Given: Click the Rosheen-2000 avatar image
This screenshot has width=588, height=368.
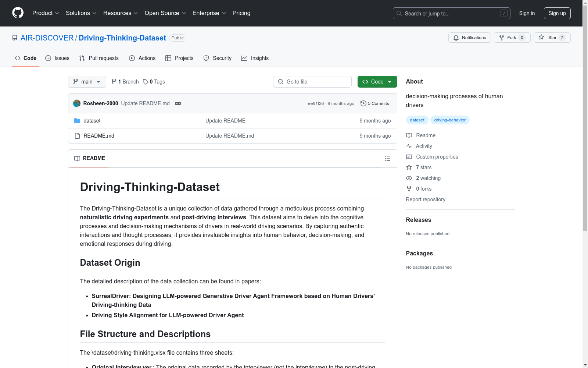Looking at the screenshot, I should pos(77,103).
